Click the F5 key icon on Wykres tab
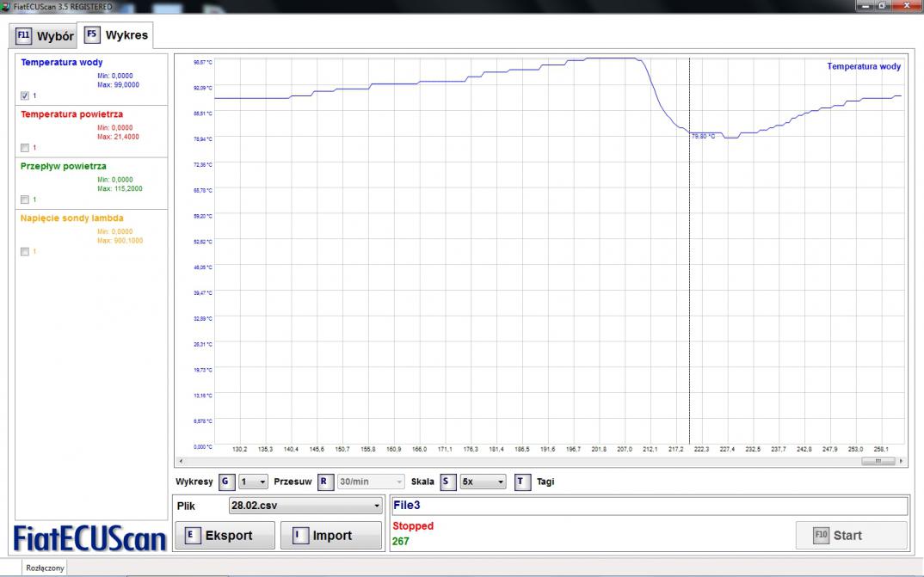 coord(92,34)
